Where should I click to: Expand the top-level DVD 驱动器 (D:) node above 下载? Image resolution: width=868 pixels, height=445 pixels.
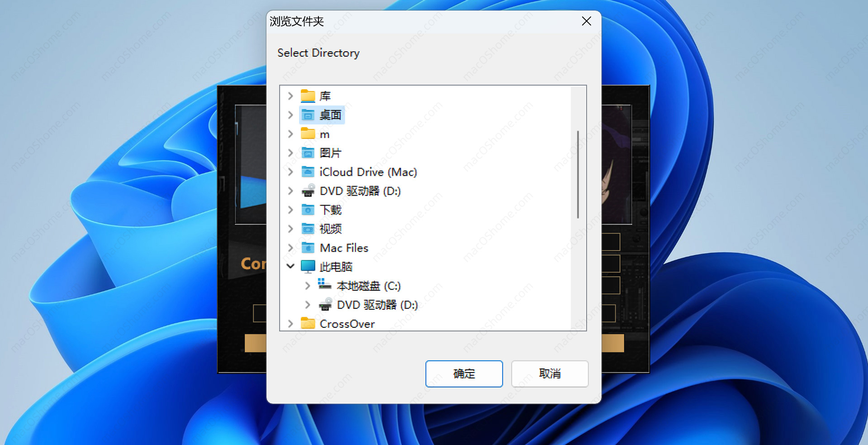290,191
